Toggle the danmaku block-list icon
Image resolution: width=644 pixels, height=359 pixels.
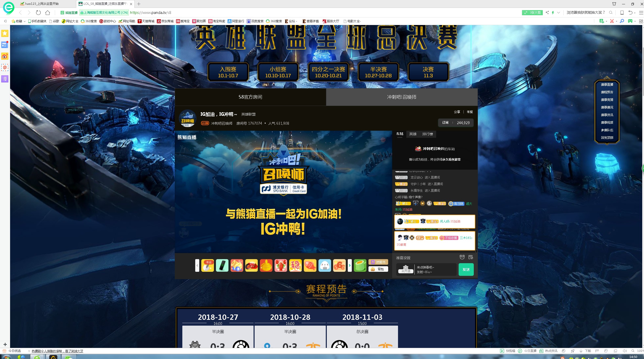[x=470, y=257]
